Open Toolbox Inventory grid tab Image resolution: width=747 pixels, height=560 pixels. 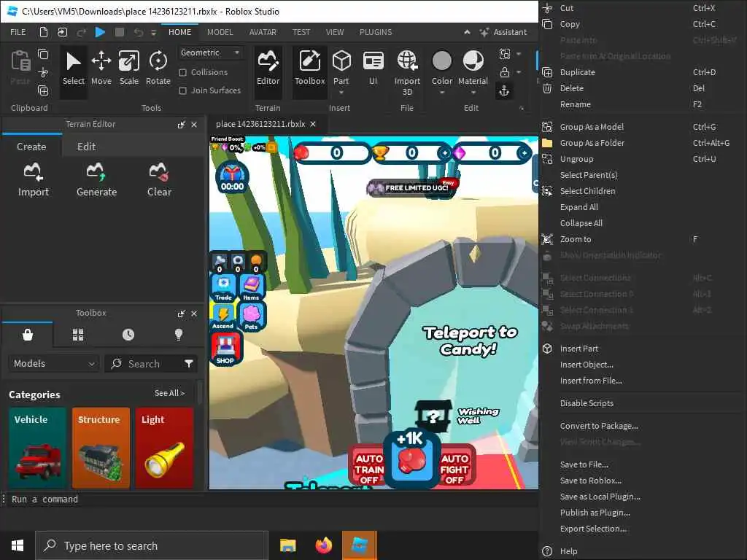(78, 335)
